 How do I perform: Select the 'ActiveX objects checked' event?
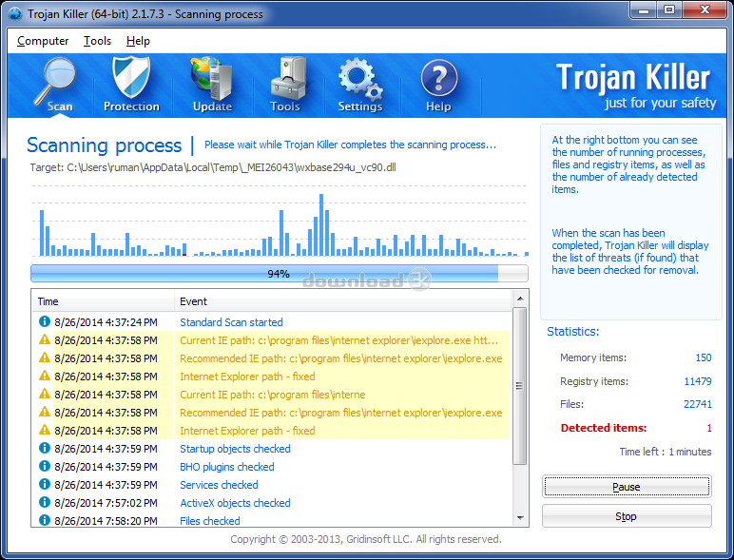pos(235,503)
